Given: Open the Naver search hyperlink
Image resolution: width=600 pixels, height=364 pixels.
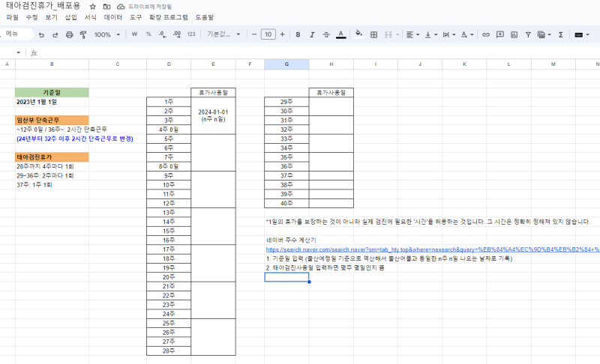Looking at the screenshot, I should (x=433, y=249).
